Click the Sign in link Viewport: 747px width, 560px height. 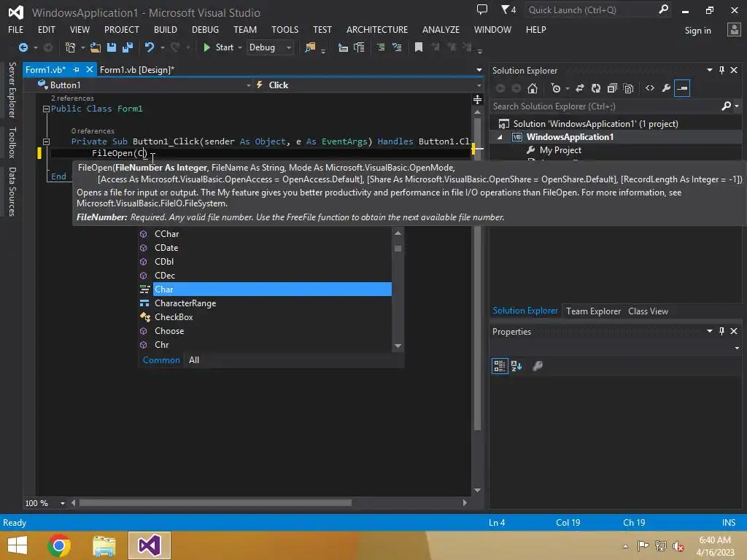tap(697, 31)
